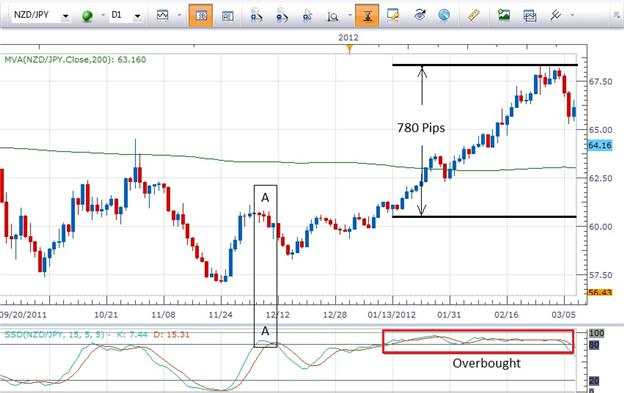Click the picture window icon

(530, 16)
